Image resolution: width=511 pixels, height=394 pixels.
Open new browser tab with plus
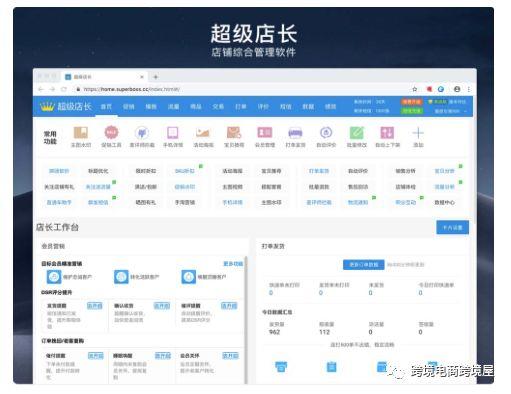click(x=155, y=77)
